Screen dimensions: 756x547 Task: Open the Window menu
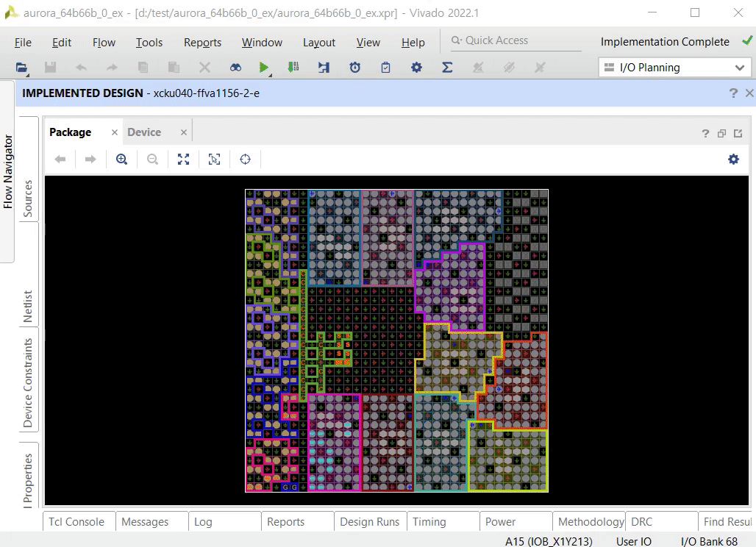pyautogui.click(x=262, y=43)
